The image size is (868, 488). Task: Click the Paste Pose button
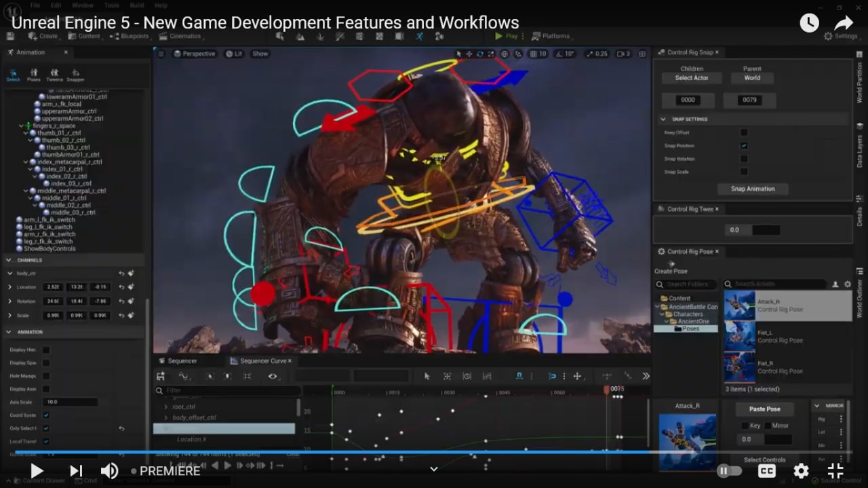coord(765,409)
